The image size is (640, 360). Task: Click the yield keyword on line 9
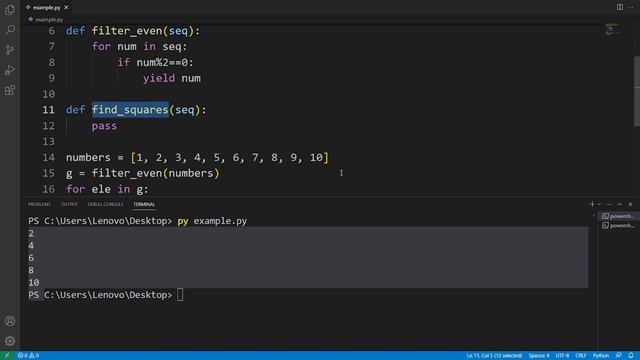pos(159,78)
